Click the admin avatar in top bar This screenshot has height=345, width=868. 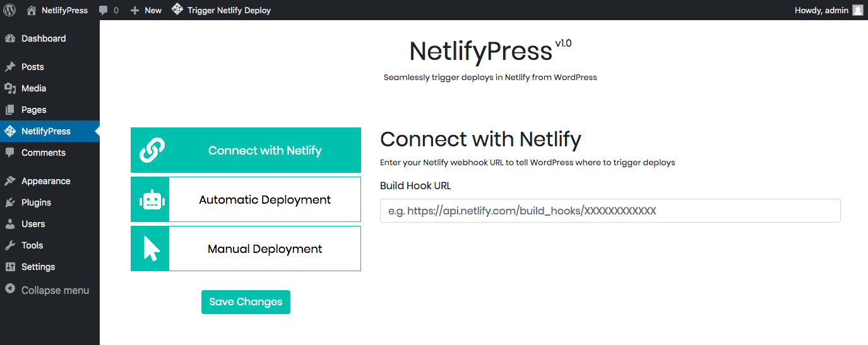tap(857, 10)
